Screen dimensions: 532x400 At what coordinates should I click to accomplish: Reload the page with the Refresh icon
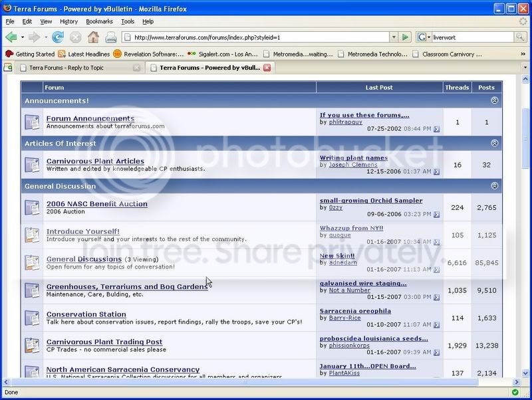pos(58,37)
